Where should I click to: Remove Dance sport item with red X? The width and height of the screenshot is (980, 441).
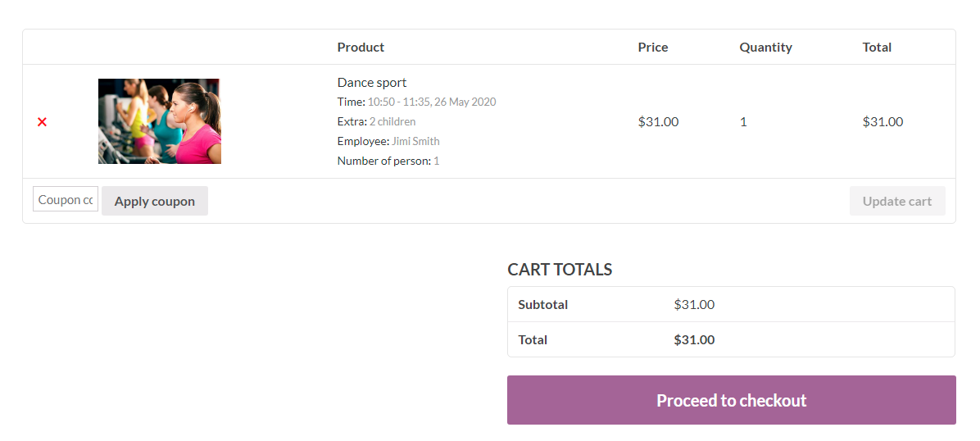[x=42, y=122]
